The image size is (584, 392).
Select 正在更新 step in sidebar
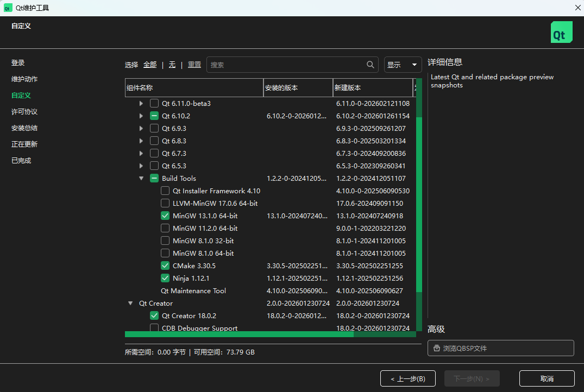pos(24,144)
